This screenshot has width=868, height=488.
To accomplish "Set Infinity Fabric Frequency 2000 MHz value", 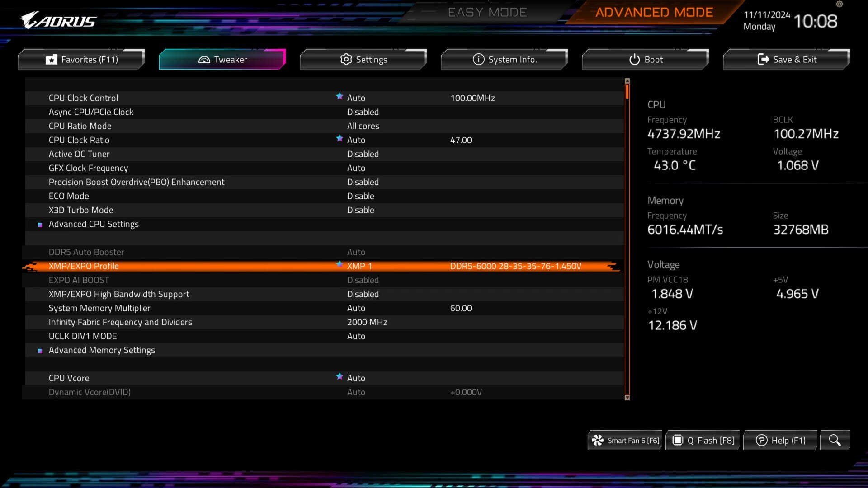I will coord(367,322).
